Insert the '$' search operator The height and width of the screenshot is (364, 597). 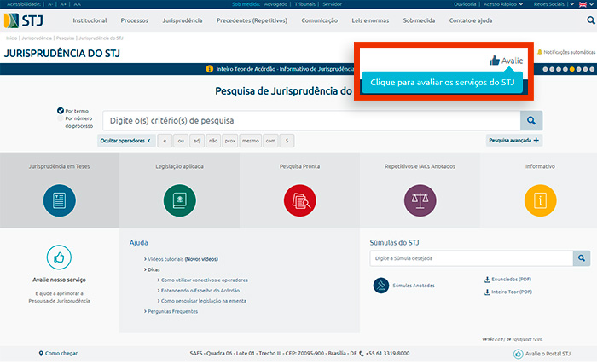click(287, 141)
